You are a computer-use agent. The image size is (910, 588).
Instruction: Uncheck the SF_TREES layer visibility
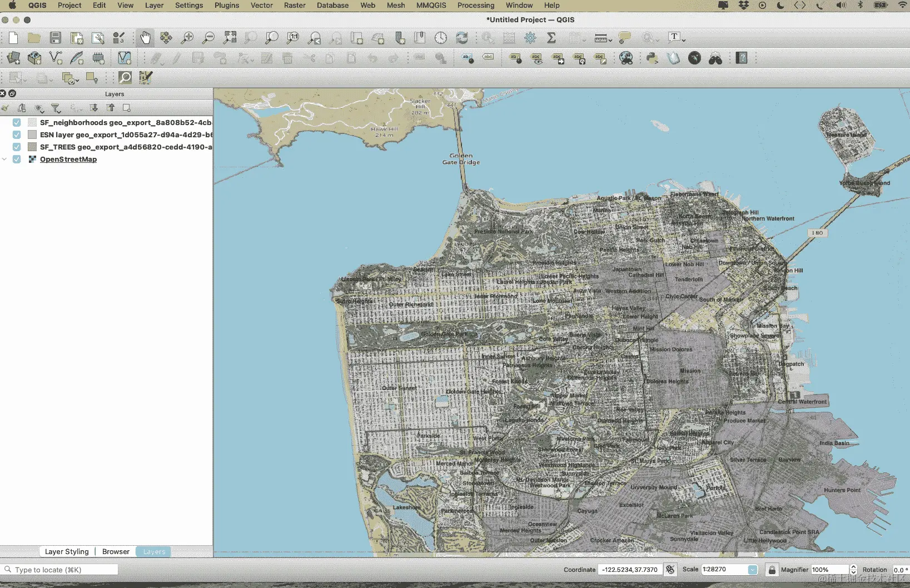point(17,147)
